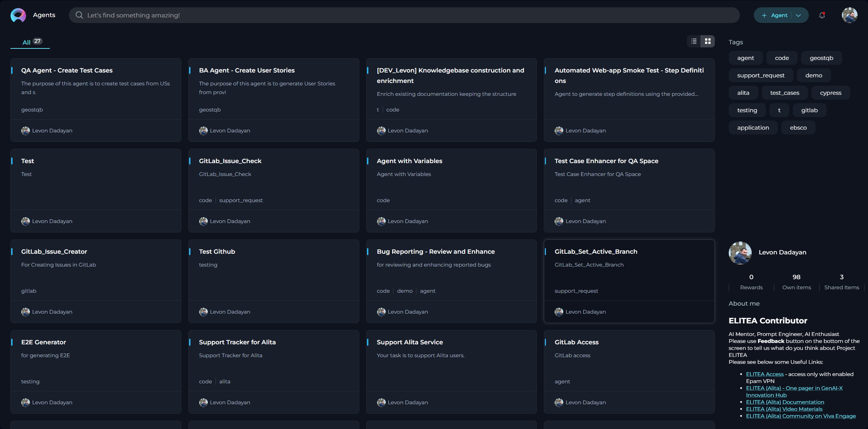The image size is (868, 429).
Task: Click Levon Dadayan profile photo in sidebar
Action: point(740,253)
